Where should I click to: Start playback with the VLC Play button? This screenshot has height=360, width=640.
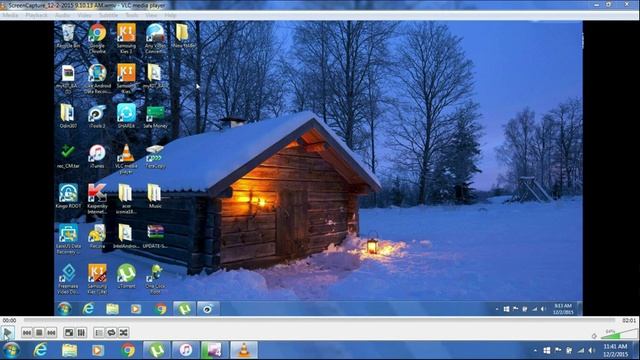point(7,333)
